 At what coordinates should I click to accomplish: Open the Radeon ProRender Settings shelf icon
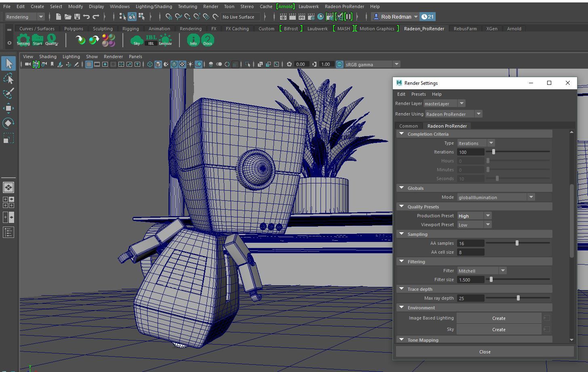click(23, 40)
